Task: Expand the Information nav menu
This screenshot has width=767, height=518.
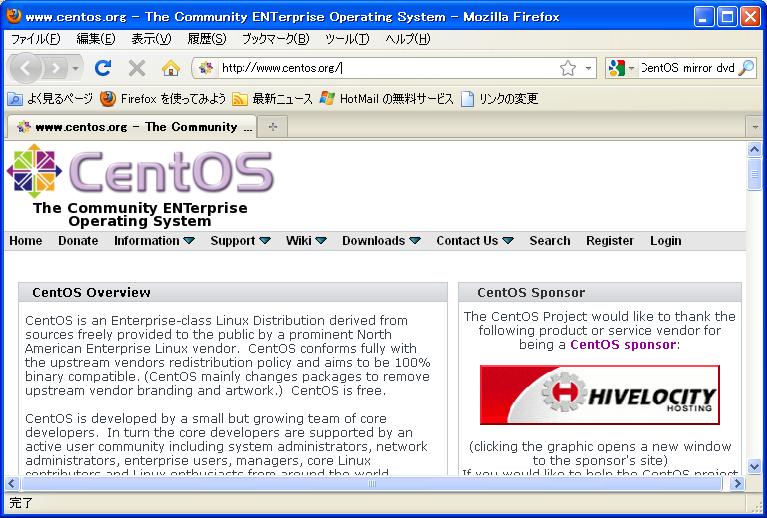Action: pos(154,241)
